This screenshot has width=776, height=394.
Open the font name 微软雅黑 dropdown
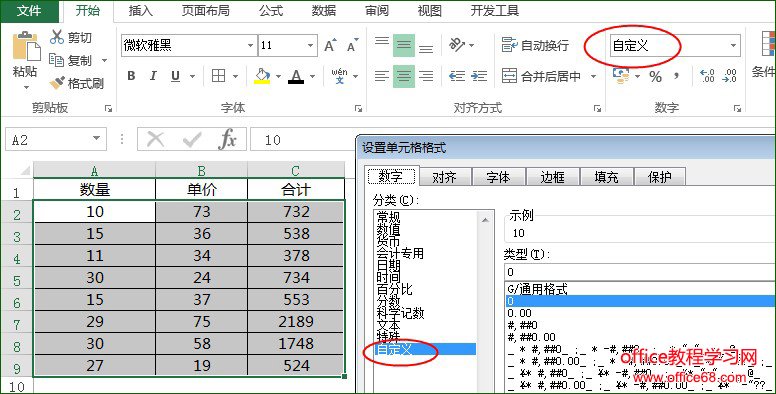pyautogui.click(x=250, y=46)
